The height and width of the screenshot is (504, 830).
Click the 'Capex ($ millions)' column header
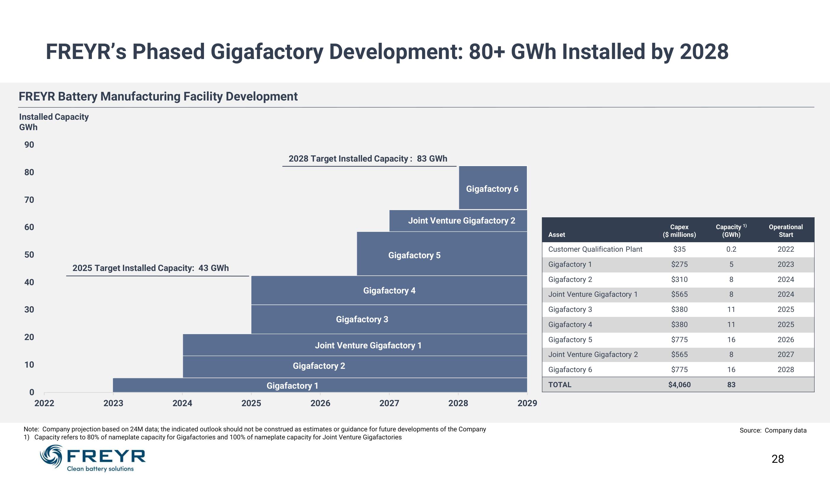click(679, 231)
